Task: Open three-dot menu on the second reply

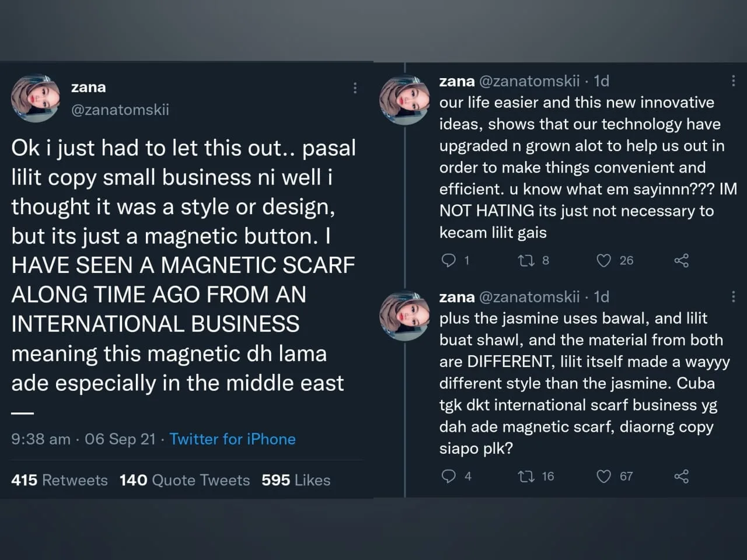Action: (733, 297)
